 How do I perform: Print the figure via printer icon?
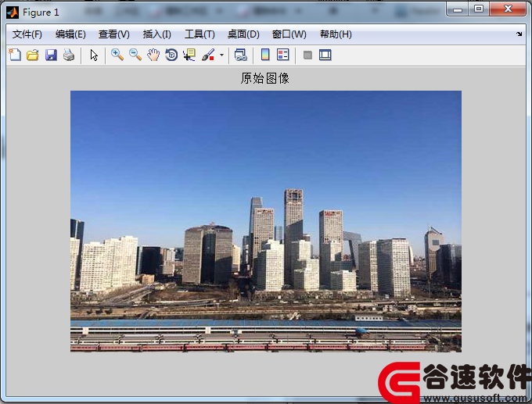click(x=69, y=55)
